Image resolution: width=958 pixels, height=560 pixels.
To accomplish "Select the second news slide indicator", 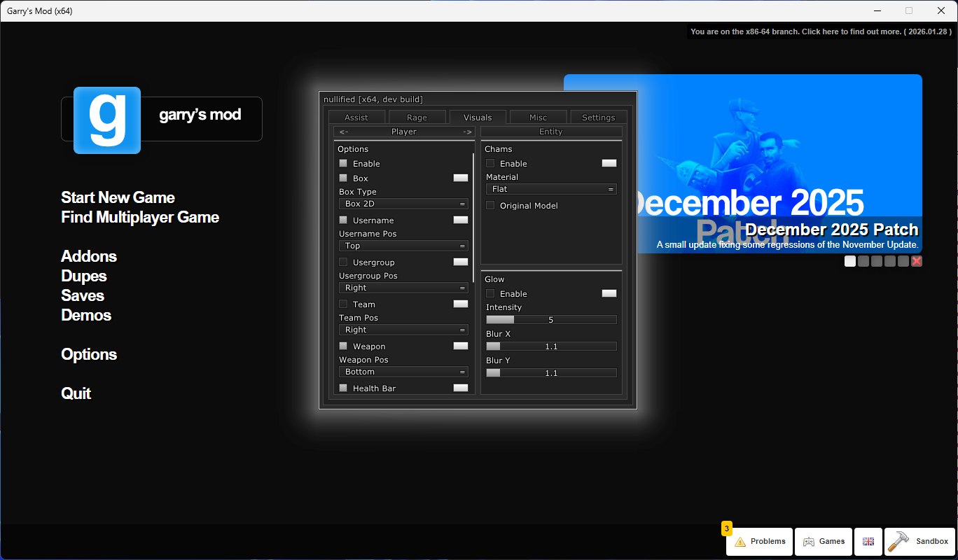I will click(x=863, y=261).
